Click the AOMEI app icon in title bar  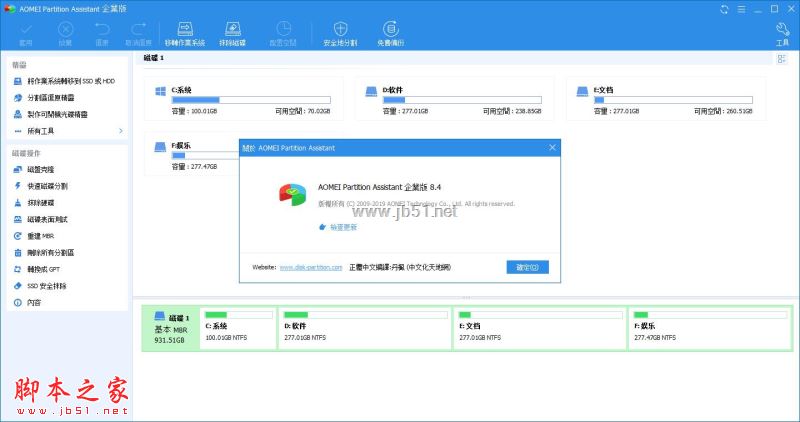tap(10, 9)
